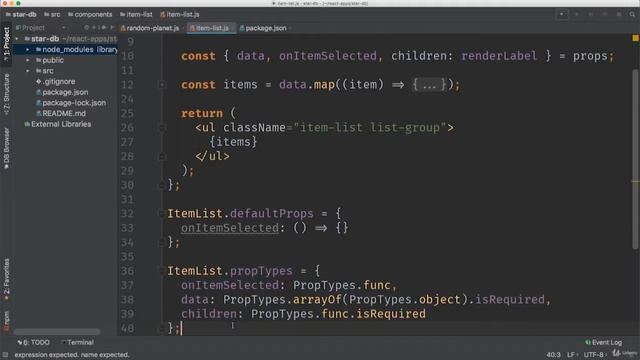Expand the public folder
The width and height of the screenshot is (640, 360).
[x=27, y=60]
